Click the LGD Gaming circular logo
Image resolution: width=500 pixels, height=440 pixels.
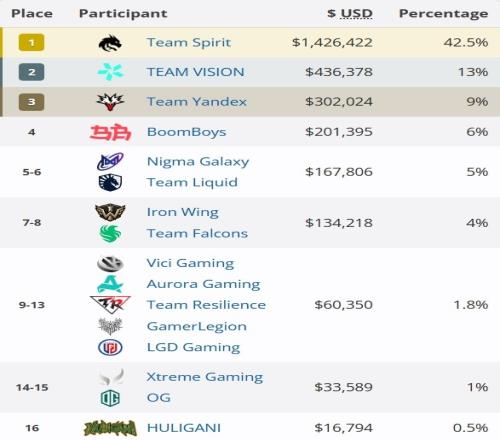110,348
